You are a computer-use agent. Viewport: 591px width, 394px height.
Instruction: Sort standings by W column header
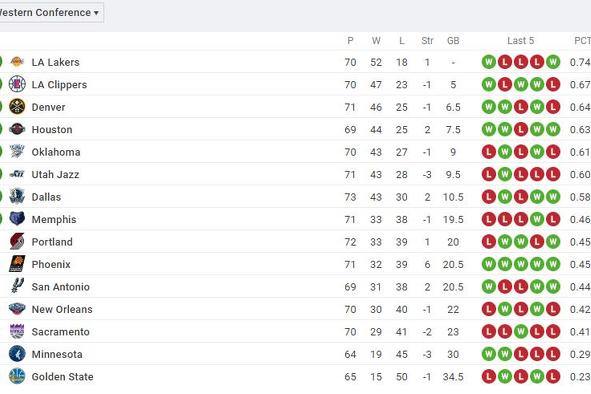[x=376, y=41]
